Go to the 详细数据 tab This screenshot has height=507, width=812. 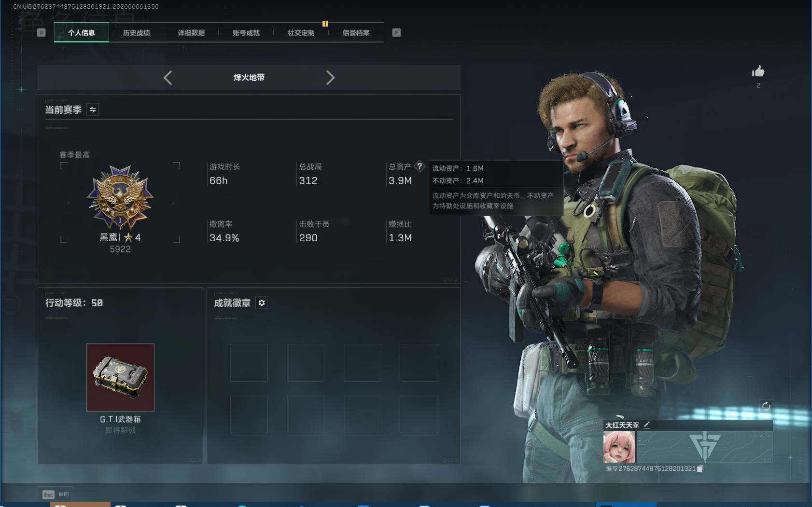tap(191, 32)
